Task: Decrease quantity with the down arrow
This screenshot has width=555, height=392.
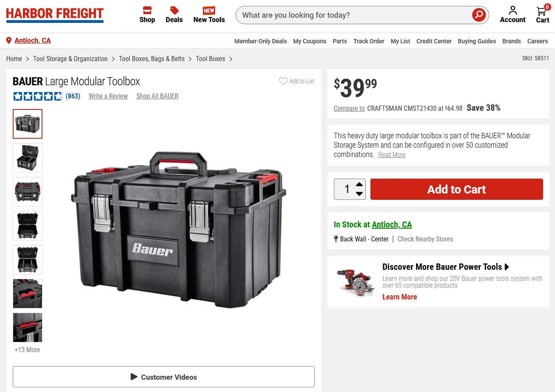Action: [359, 194]
